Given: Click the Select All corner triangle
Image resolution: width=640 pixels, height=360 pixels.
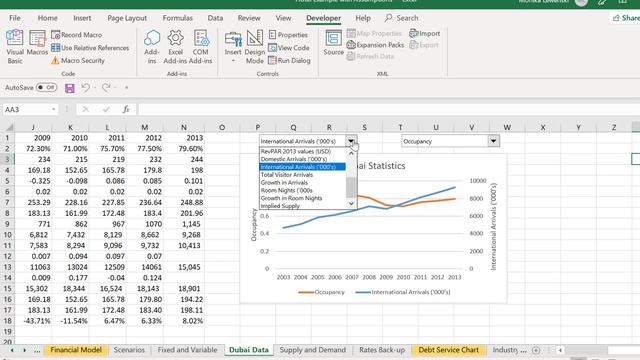Looking at the screenshot, I should [x=8, y=127].
